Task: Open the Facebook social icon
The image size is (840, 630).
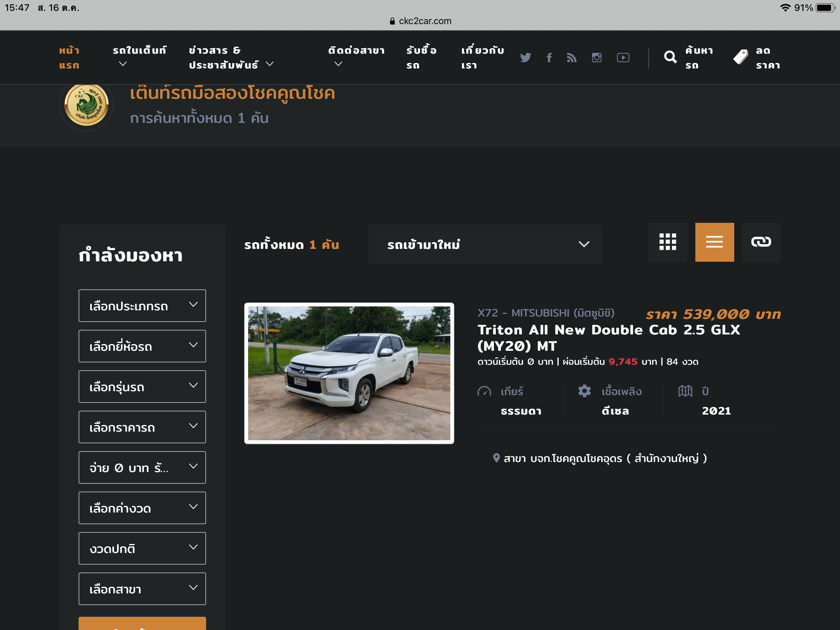Action: (x=549, y=58)
